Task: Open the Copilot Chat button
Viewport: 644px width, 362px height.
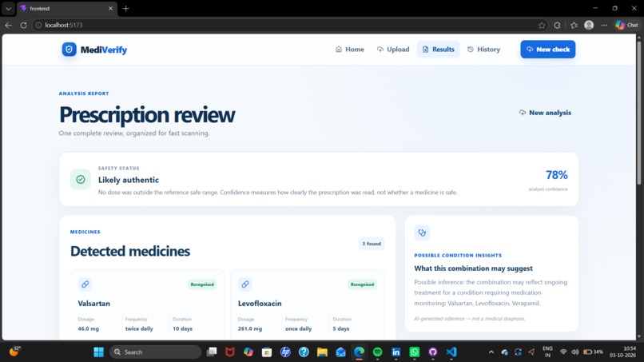Action: (x=626, y=25)
